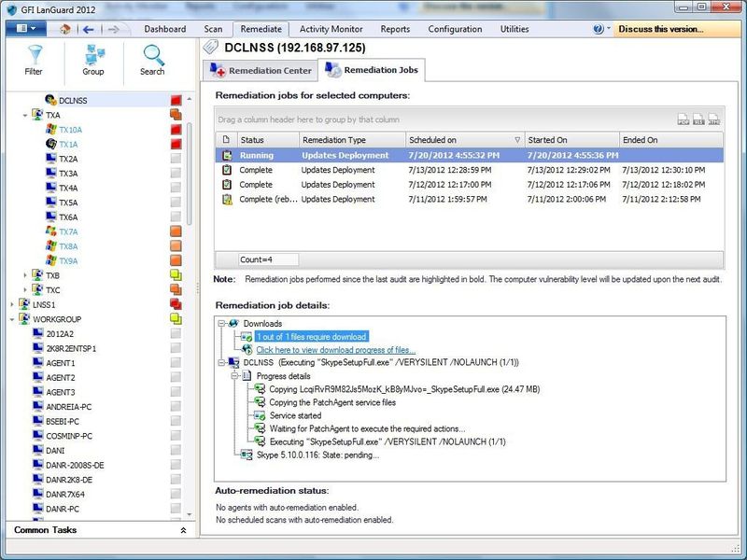747x560 pixels.
Task: Open the Filter tool
Action: pos(34,61)
